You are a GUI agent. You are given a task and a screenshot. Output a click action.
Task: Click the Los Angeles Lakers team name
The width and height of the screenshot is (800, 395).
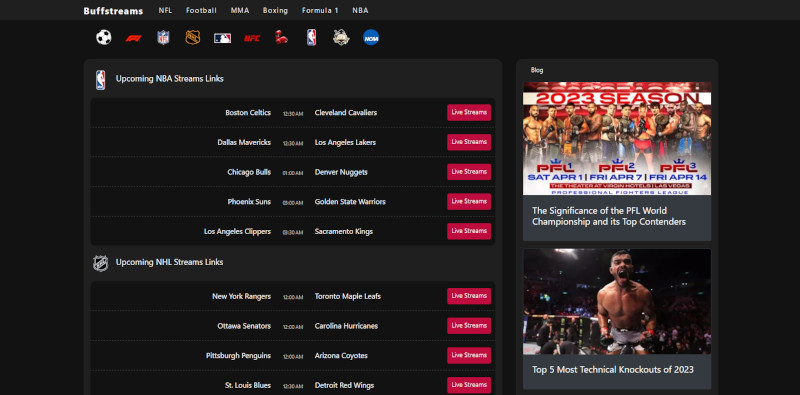coord(345,142)
